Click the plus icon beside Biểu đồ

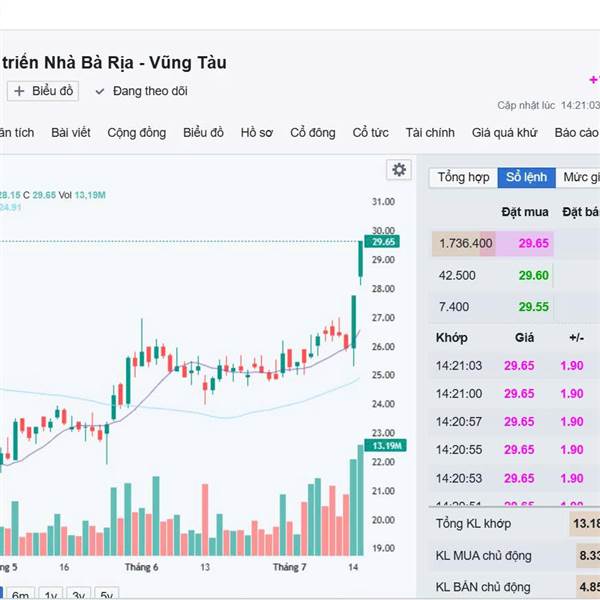pyautogui.click(x=19, y=91)
